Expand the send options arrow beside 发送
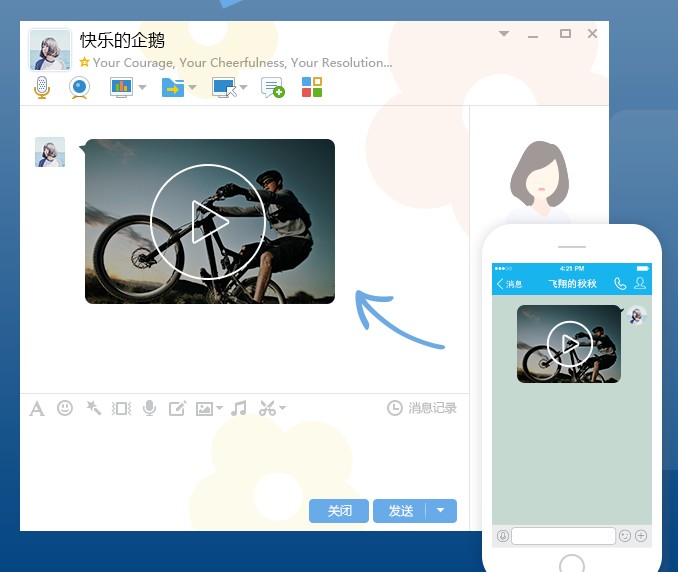The height and width of the screenshot is (572, 678). point(441,511)
